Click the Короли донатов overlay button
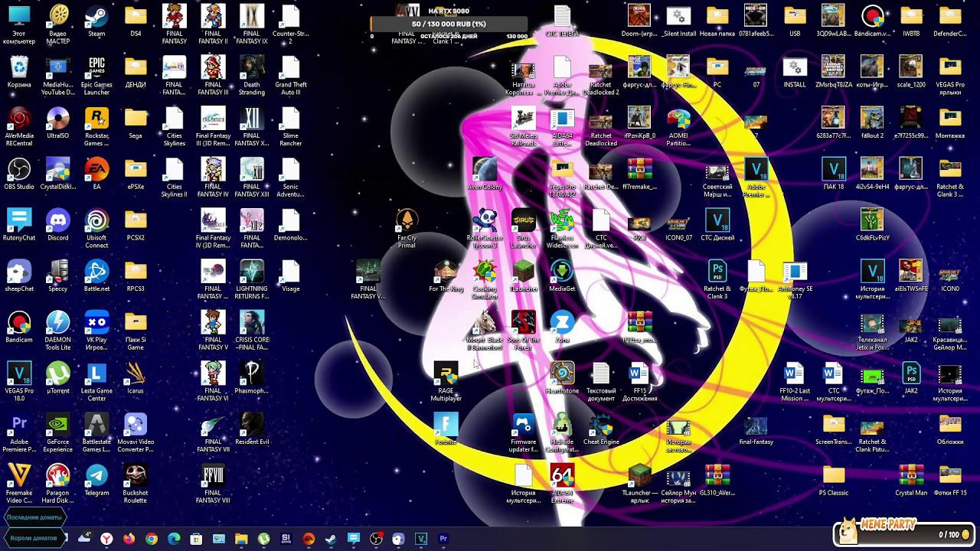Image resolution: width=980 pixels, height=551 pixels. point(34,538)
